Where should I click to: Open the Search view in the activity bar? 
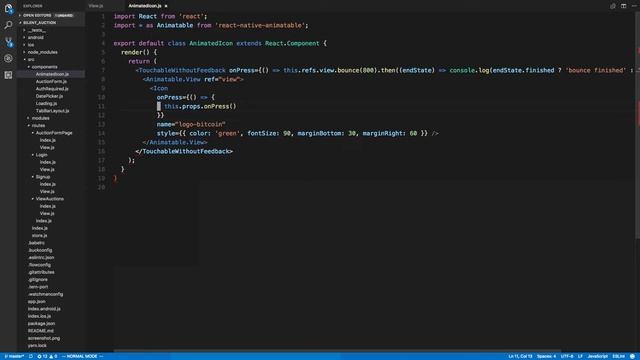pyautogui.click(x=8, y=25)
